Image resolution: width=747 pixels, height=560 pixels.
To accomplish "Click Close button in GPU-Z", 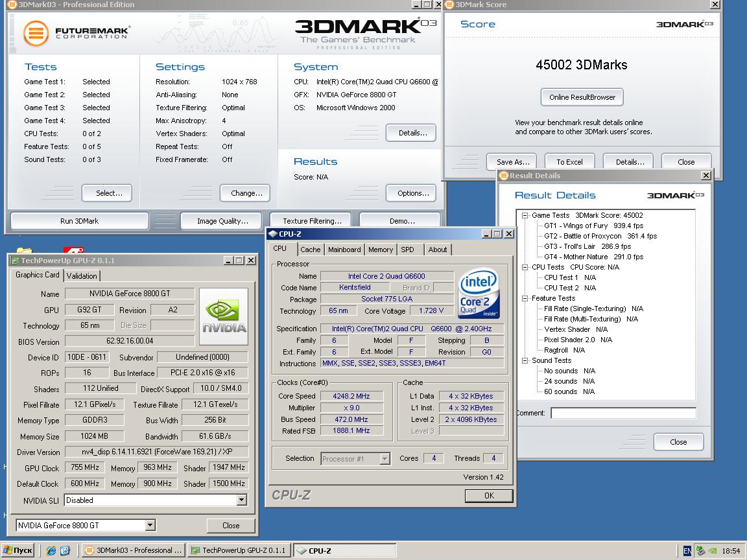I will 231,525.
